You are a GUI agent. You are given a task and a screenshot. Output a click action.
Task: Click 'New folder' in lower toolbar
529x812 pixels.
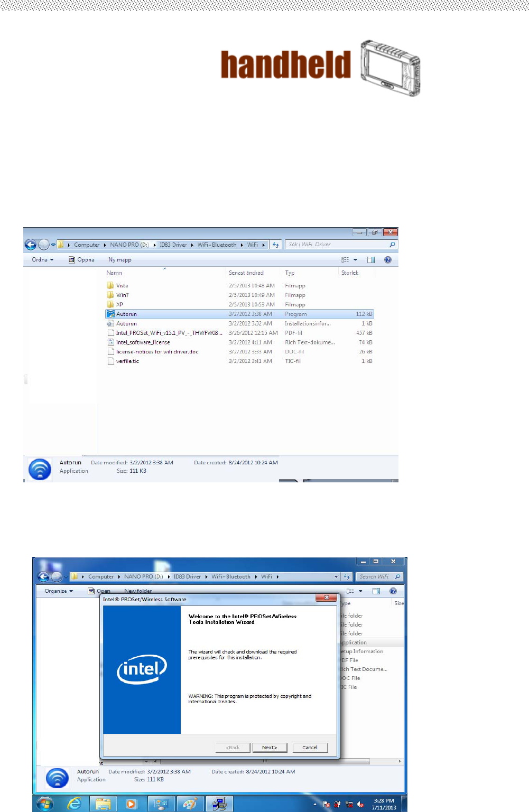(138, 591)
